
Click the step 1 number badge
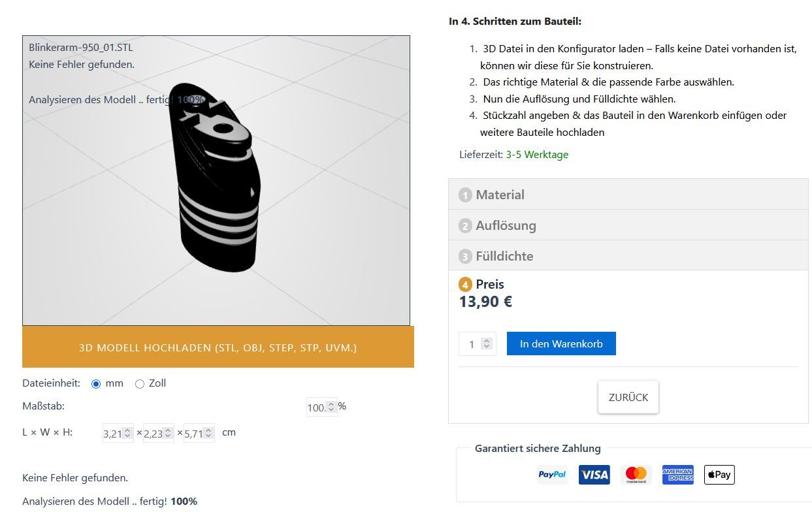pos(465,195)
